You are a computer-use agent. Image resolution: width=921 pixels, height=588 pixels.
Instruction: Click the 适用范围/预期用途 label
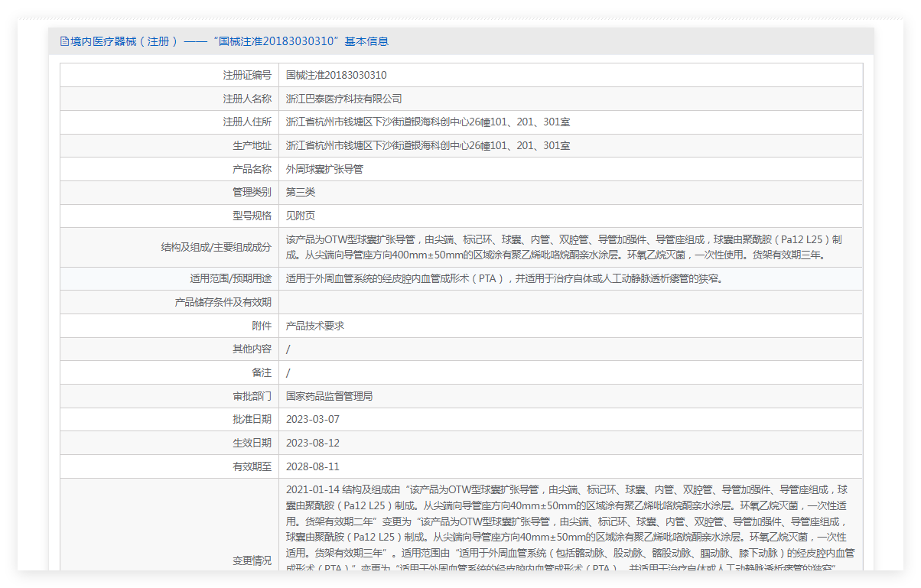point(230,279)
